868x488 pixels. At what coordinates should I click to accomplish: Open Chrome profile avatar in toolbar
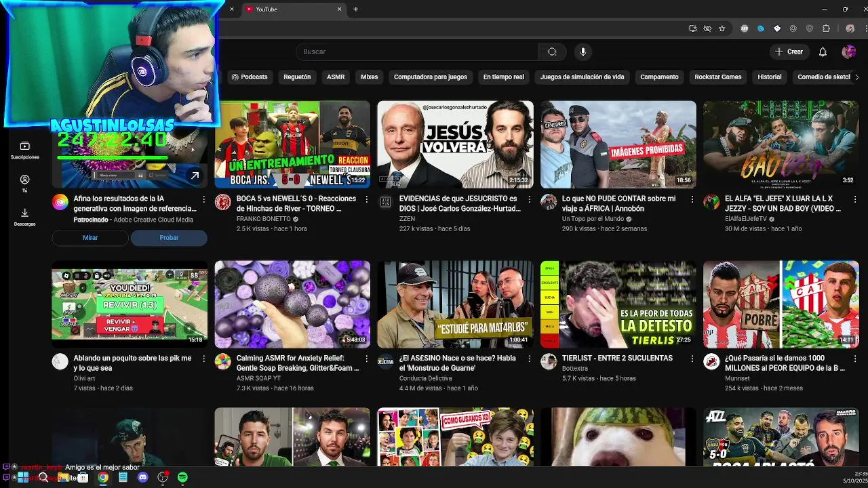(850, 28)
